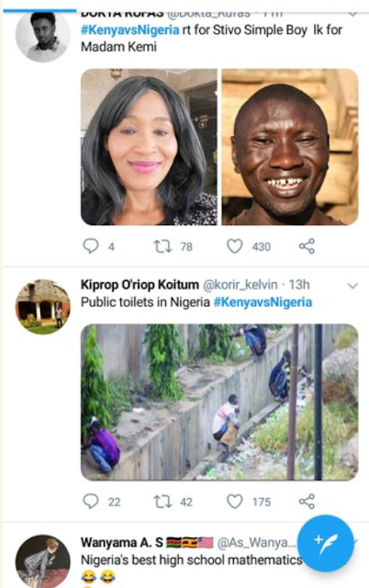Open #KenyavsNigeria hashtag in public toilets tweet
This screenshot has width=369, height=588.
263,302
